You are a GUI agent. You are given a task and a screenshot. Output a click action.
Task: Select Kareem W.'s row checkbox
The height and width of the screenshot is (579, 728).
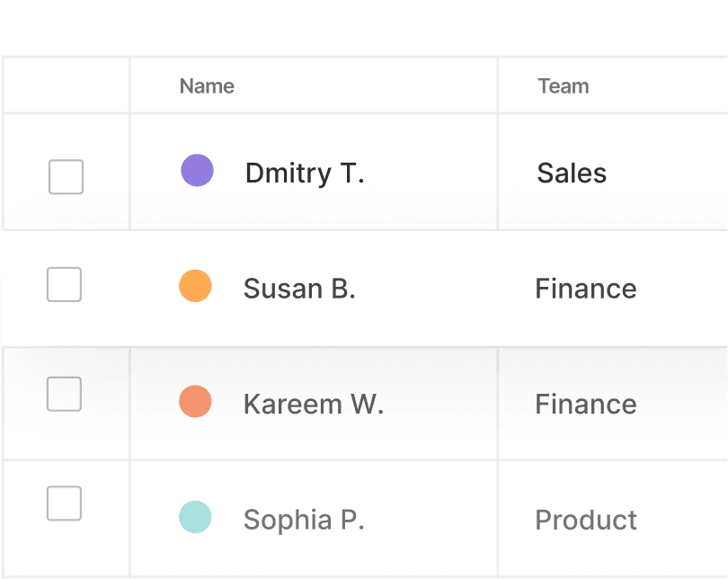pos(64,394)
